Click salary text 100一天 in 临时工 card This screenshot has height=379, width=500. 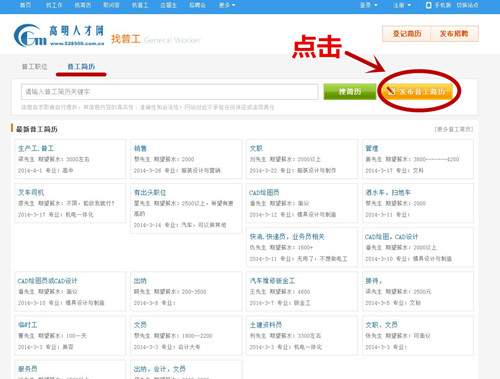[x=76, y=336]
